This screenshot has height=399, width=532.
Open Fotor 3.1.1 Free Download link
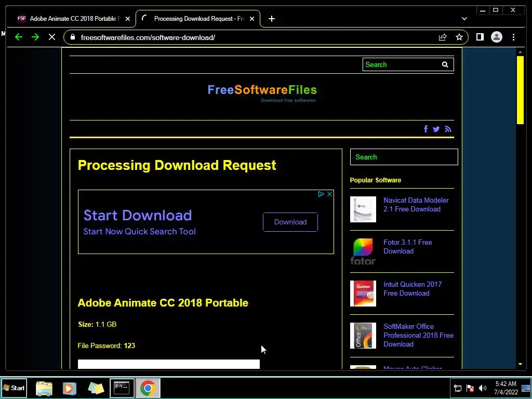(407, 247)
